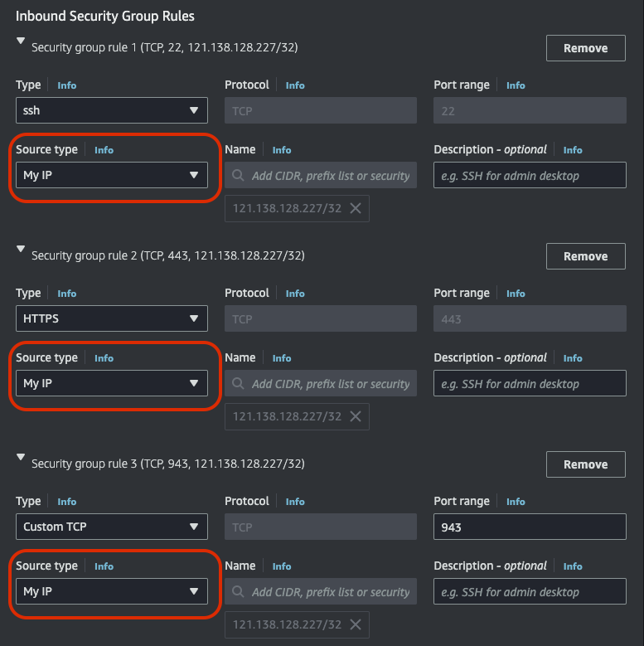Viewport: 644px width, 646px height.
Task: Open Info link next to Type in rule 1
Action: (66, 85)
